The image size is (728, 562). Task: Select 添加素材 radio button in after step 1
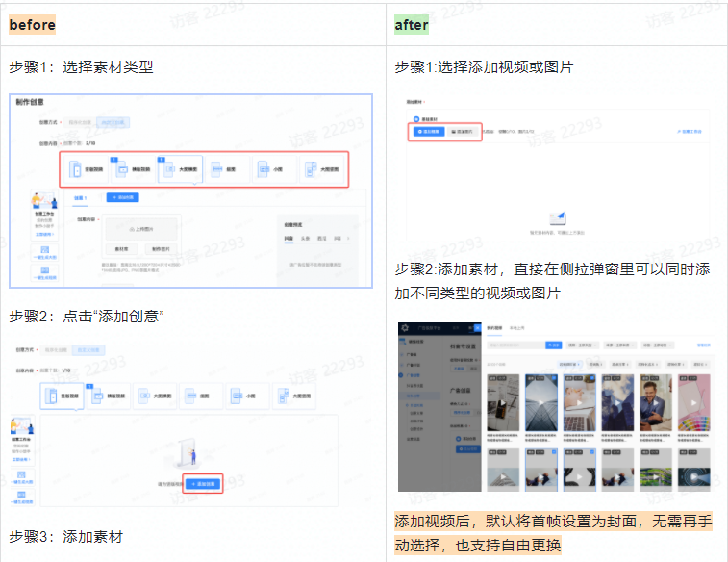416,119
